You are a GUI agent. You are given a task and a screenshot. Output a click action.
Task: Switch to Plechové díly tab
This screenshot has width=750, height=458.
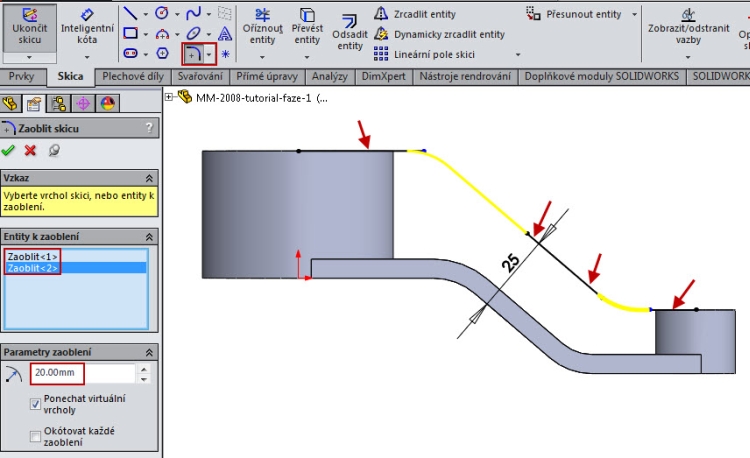click(132, 76)
